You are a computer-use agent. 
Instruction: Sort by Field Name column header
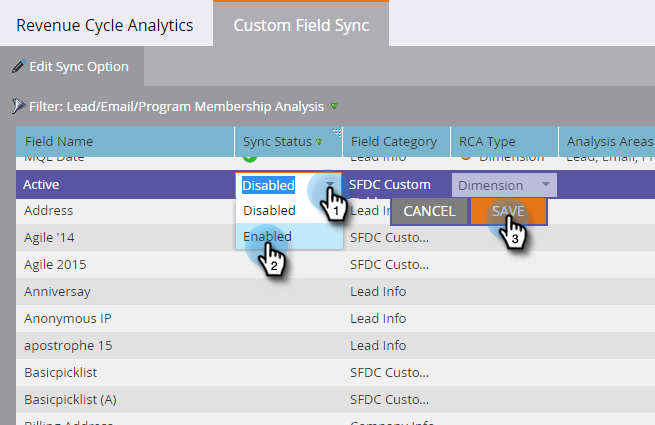[x=125, y=142]
